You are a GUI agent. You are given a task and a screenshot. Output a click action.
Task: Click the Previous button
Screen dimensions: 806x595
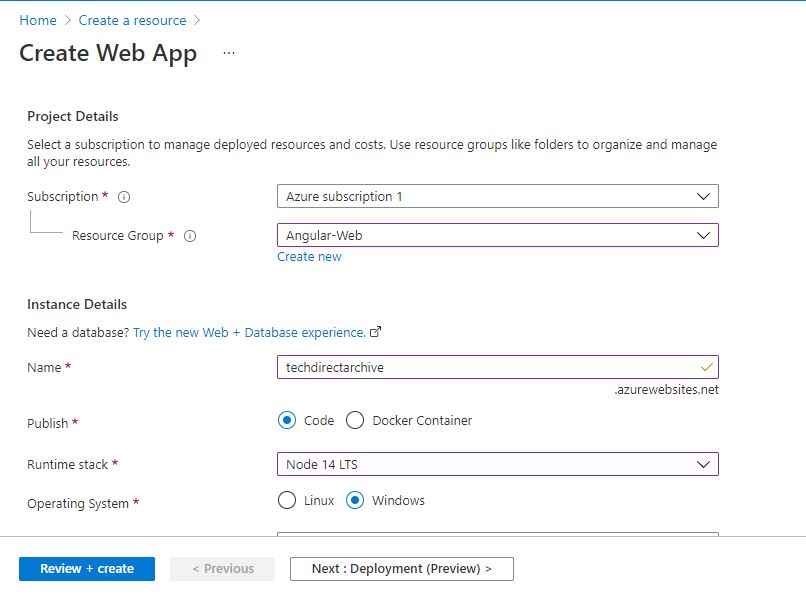pyautogui.click(x=223, y=569)
